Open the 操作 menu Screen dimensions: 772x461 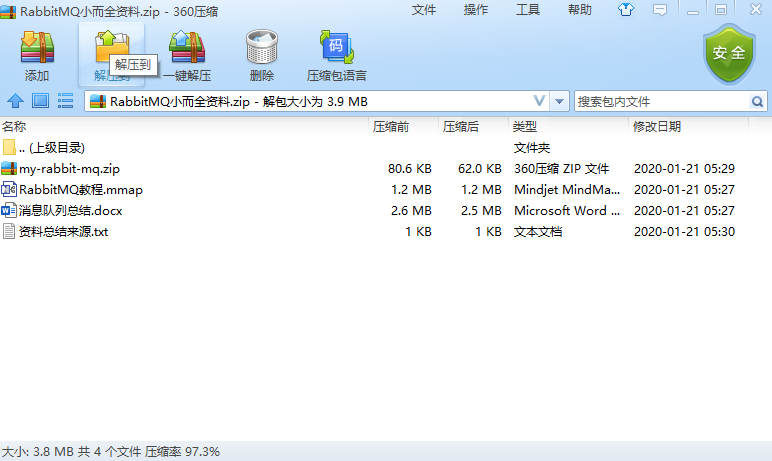coord(476,10)
